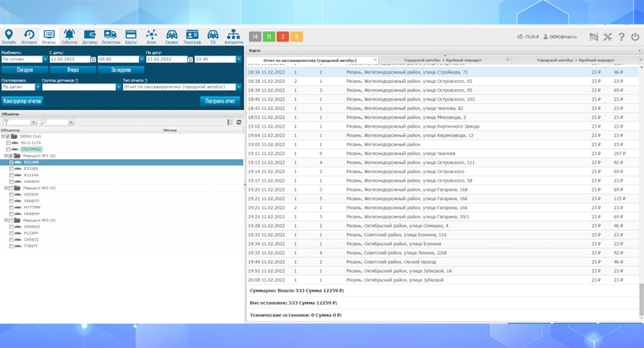The height and width of the screenshot is (348, 644).
Task: Open the Логистика section
Action: 110,36
